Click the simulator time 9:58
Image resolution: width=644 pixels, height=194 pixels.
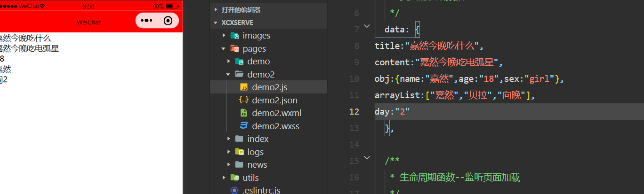click(x=89, y=7)
